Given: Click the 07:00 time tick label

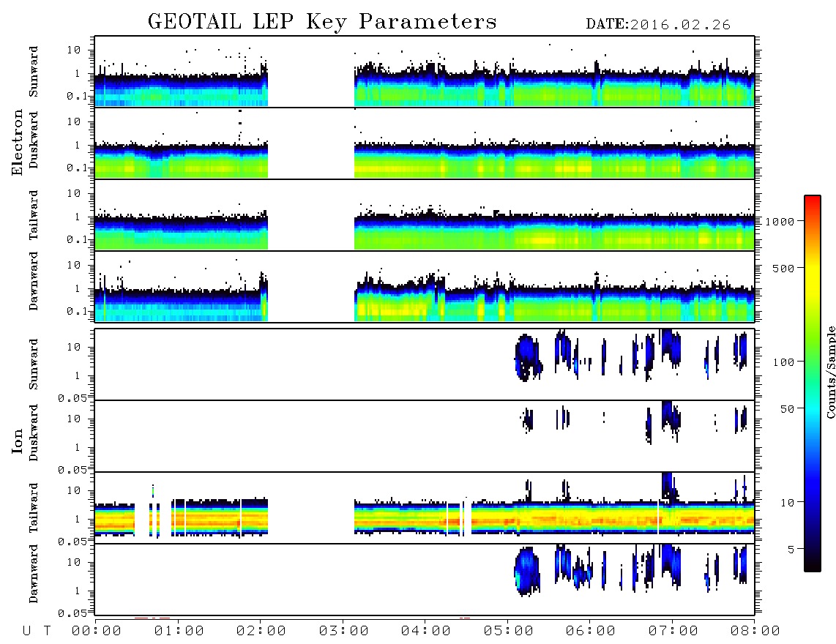Looking at the screenshot, I should (673, 632).
